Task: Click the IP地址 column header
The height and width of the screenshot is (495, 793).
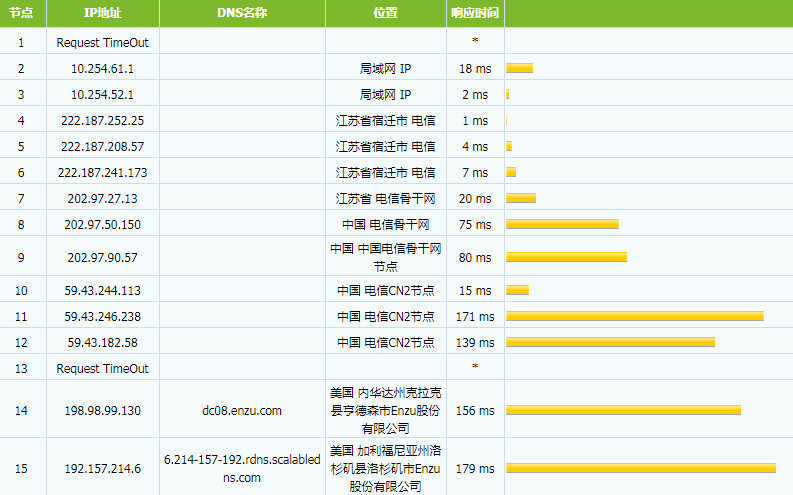Action: 103,13
